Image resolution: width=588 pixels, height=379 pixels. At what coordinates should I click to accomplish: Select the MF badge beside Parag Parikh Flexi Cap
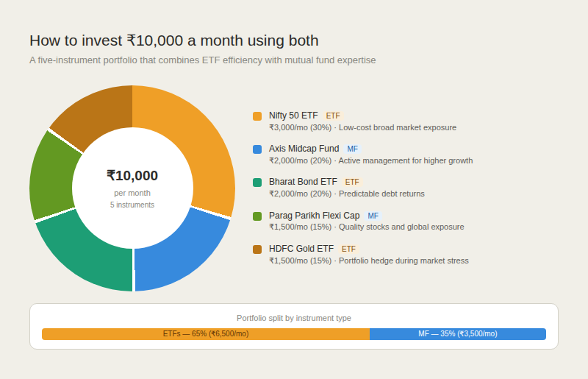click(373, 216)
